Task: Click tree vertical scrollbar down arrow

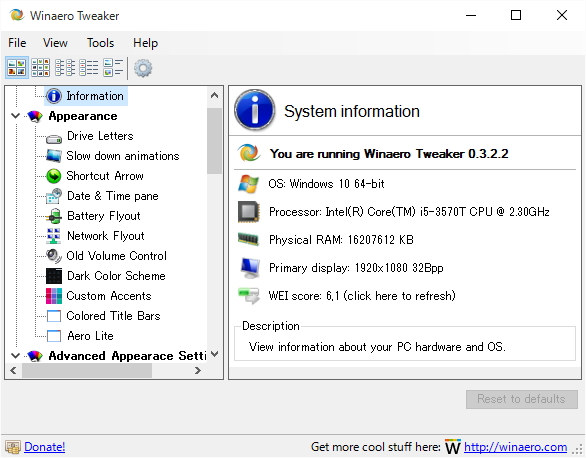Action: click(214, 354)
